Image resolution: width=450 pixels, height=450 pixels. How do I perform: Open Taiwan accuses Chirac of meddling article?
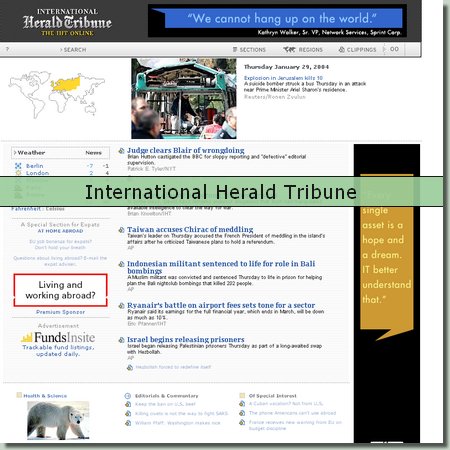(190, 229)
